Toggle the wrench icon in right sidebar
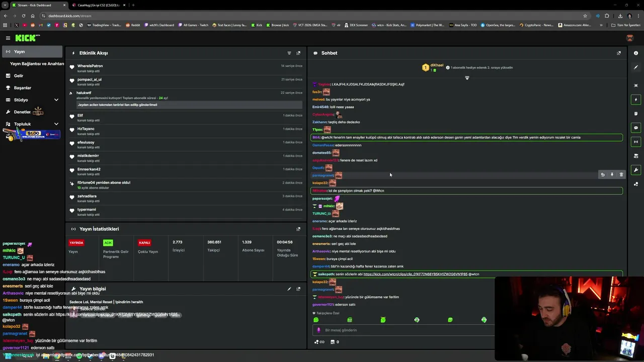 tap(636, 170)
